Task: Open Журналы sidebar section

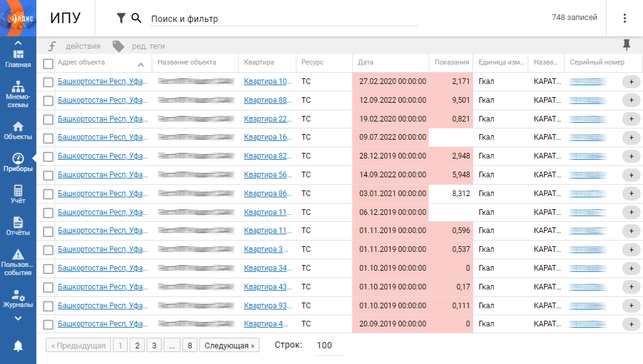Action: (x=18, y=299)
